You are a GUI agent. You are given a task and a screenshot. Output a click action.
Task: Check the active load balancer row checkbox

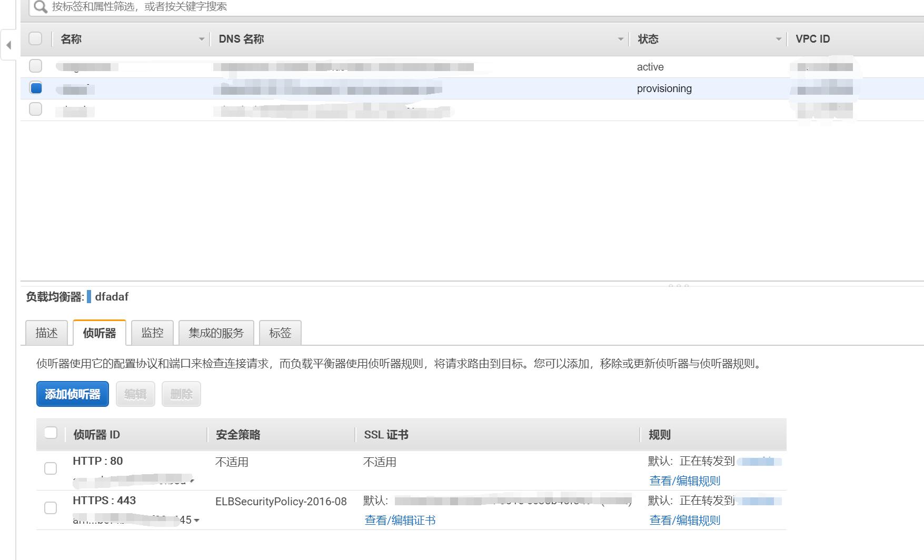click(x=35, y=66)
